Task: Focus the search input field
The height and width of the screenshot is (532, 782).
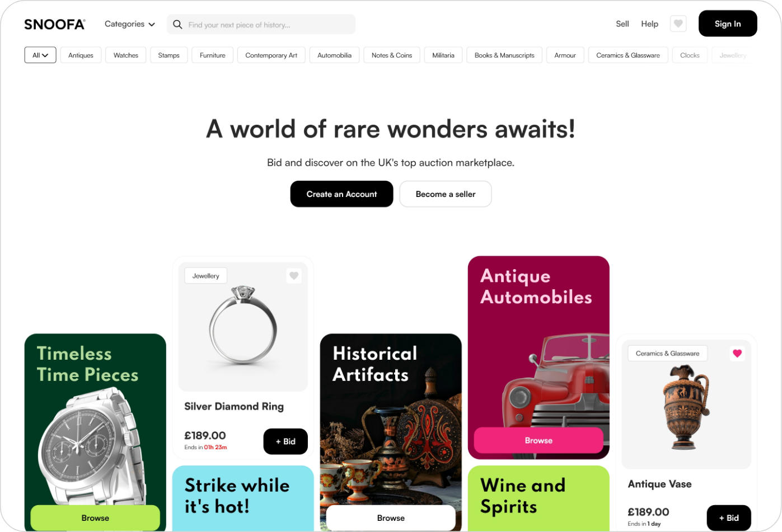Action: 261,25
